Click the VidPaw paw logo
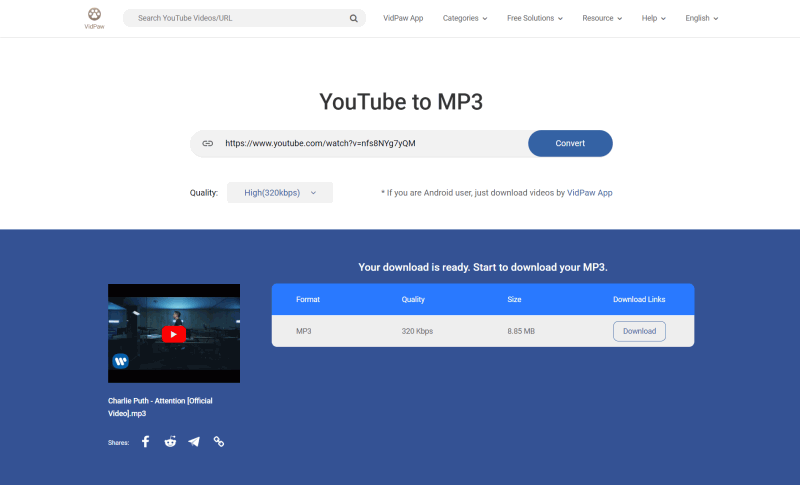 click(x=94, y=16)
